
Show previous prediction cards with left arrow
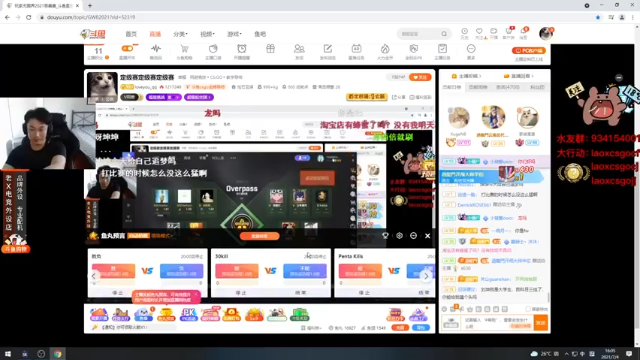point(93,276)
